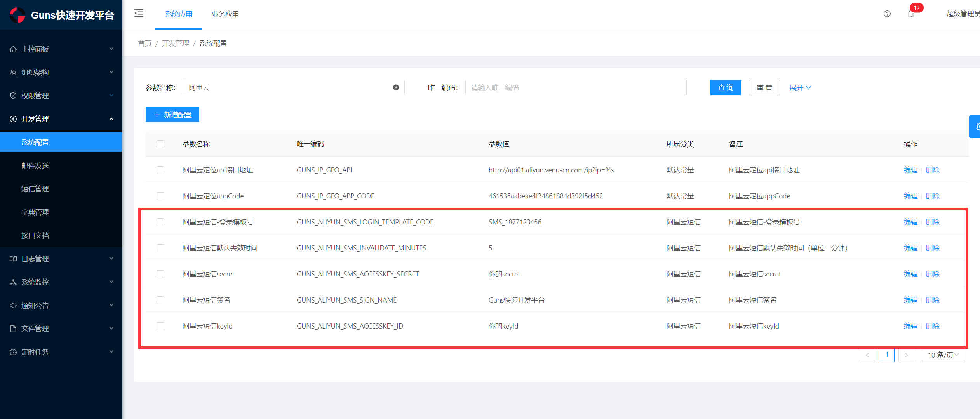Open 邮件发送 submenu item
This screenshot has height=419, width=980.
61,165
